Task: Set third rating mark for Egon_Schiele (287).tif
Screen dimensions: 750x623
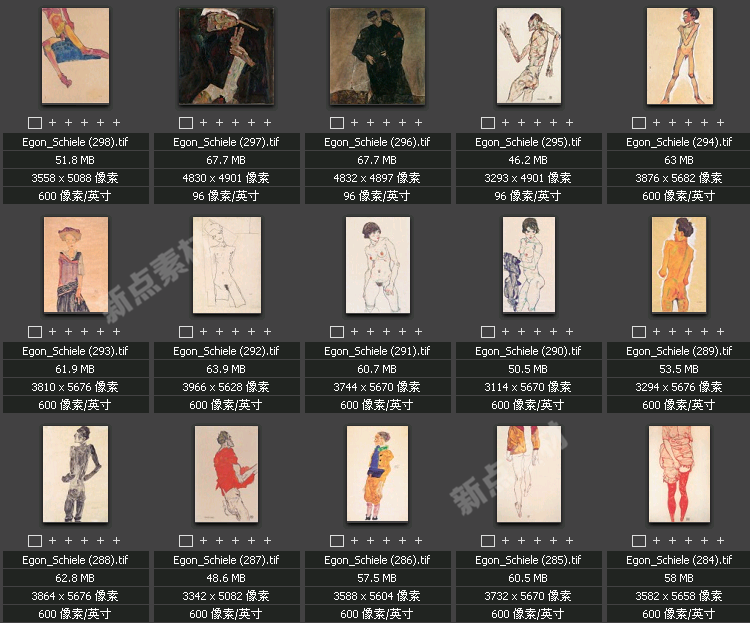Action: click(235, 540)
